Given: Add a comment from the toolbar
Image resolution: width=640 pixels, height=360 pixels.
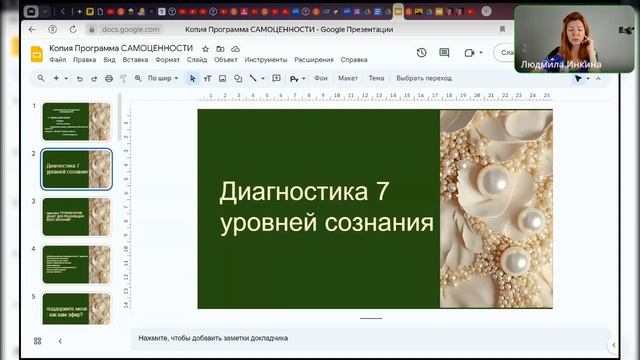Looking at the screenshot, I should pos(276,78).
